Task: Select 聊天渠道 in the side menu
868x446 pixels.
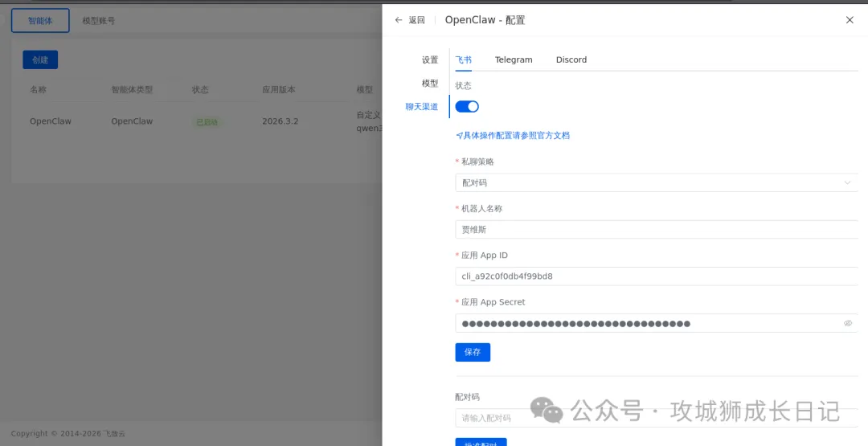Action: pyautogui.click(x=422, y=107)
